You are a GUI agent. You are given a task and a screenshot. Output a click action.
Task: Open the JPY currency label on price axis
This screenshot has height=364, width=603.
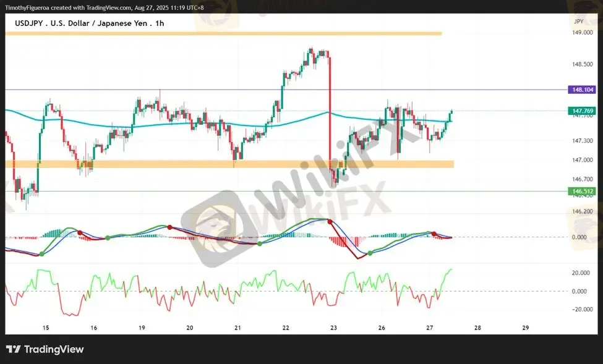(x=578, y=22)
